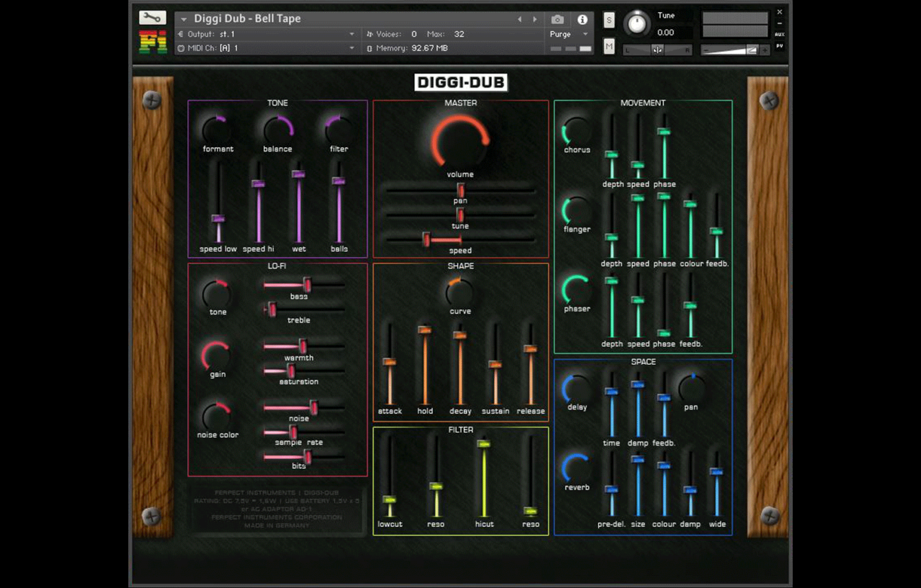The height and width of the screenshot is (588, 921).
Task: Click the curve knob in SHAPE
Action: click(x=460, y=293)
